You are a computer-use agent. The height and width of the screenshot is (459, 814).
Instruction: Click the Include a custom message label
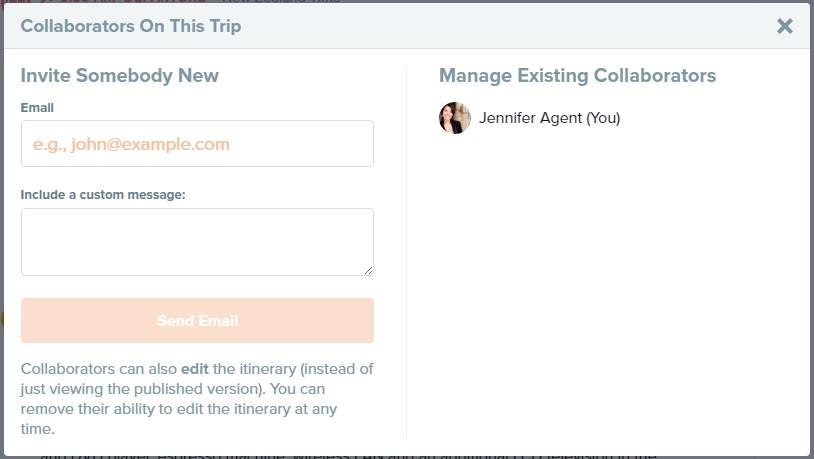click(103, 194)
